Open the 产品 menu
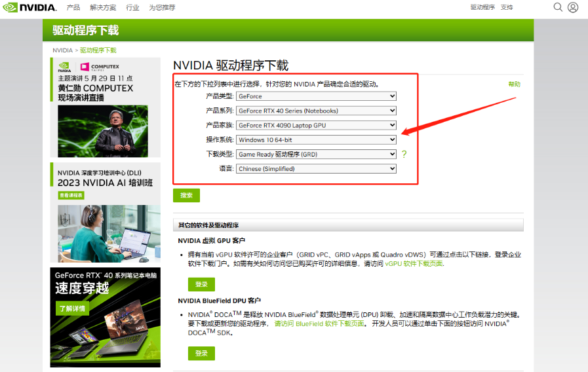 [x=73, y=7]
